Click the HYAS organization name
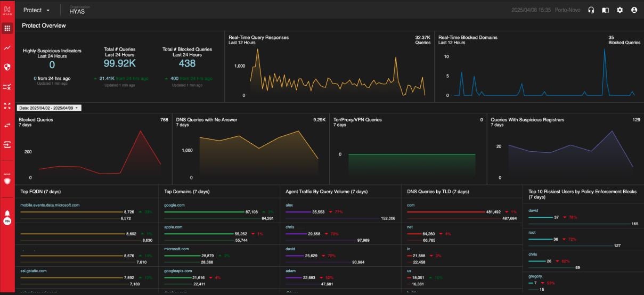Image resolution: width=644 pixels, height=295 pixels. click(77, 12)
